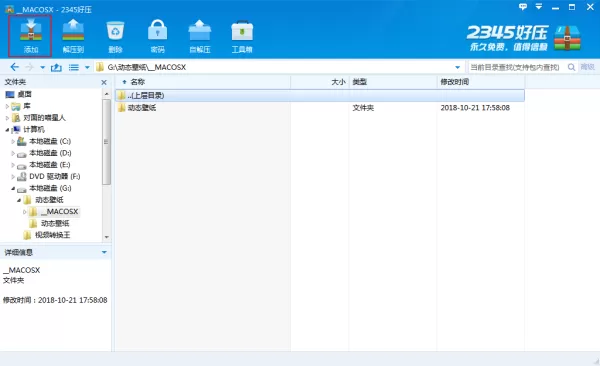This screenshot has width=600, height=366.
Task: Expand 本地磁盘 (C:) node
Action: coord(13,141)
